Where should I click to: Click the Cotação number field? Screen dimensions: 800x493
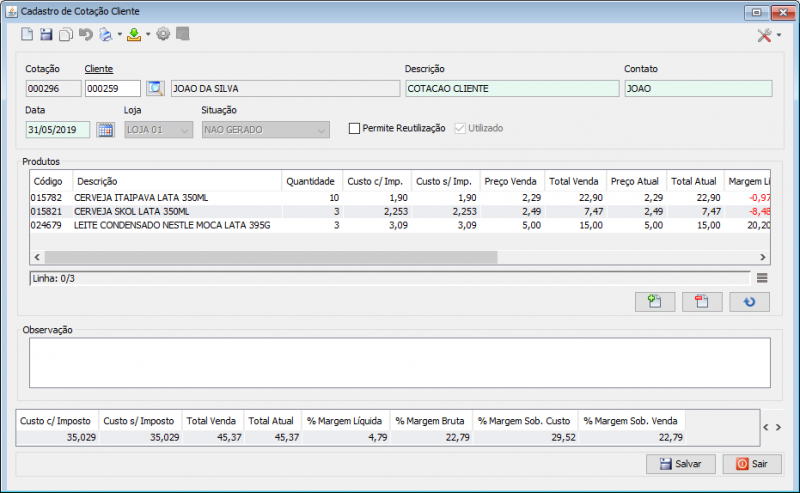tap(54, 88)
